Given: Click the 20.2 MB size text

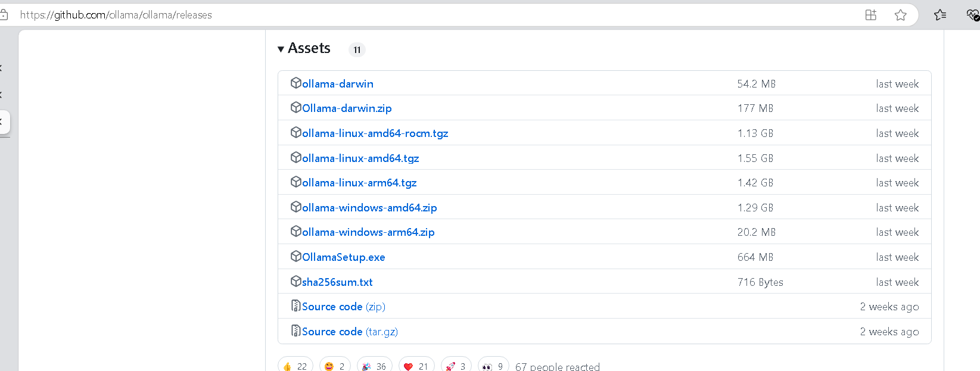Looking at the screenshot, I should coord(757,232).
